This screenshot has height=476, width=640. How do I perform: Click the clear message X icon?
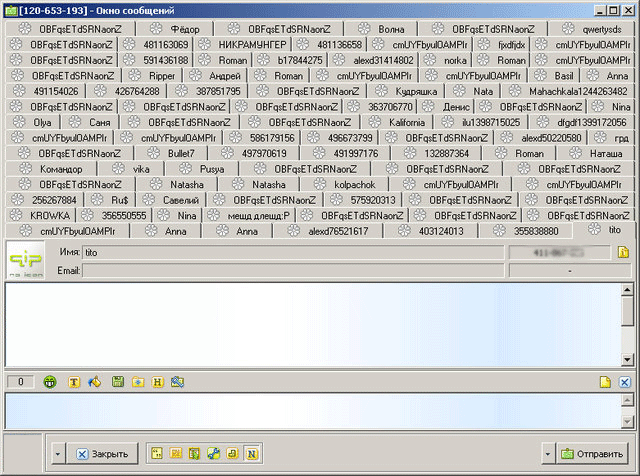[x=625, y=382]
